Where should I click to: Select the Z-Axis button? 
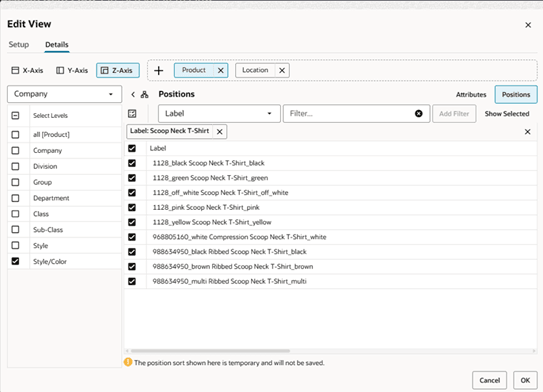(x=118, y=70)
